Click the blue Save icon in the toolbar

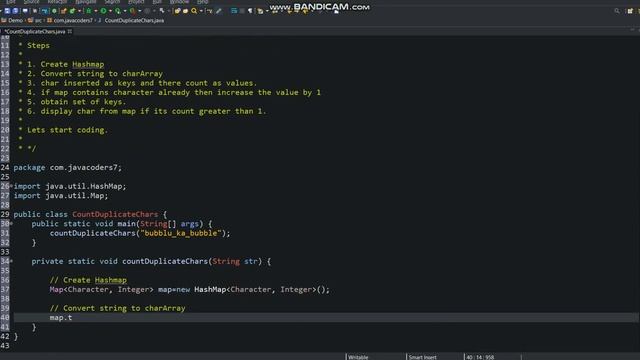[7, 11]
